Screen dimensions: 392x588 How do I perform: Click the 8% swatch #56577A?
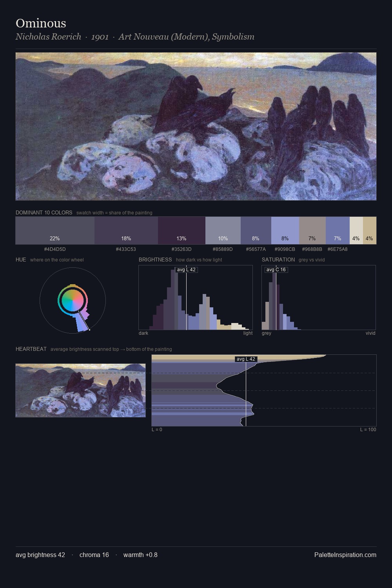pyautogui.click(x=256, y=230)
